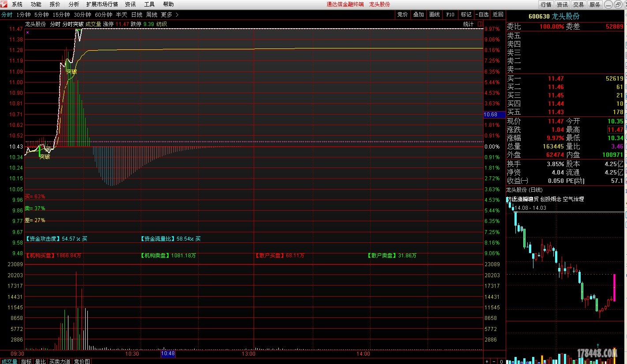Screen dimensions: 627x364
Task: Click the 买五 price 11.43
Action: pos(556,112)
